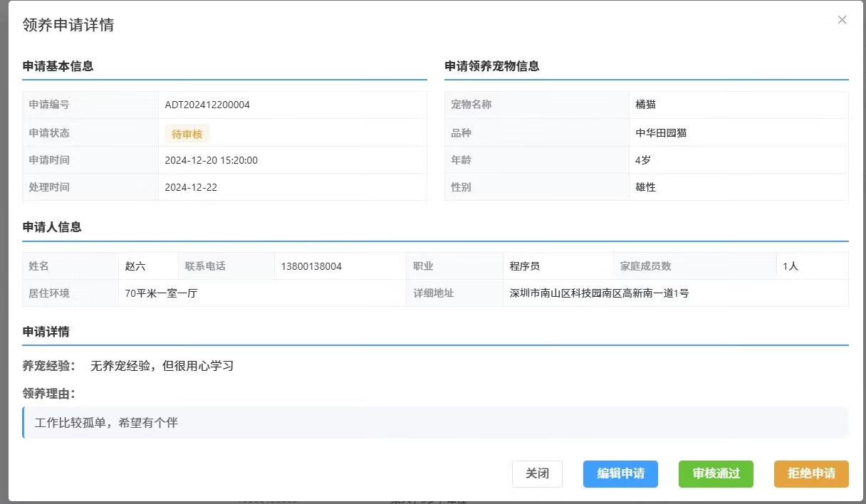Click the 拒绝申请 rejection button
Screen dimensions: 866x504
pyautogui.click(x=811, y=473)
